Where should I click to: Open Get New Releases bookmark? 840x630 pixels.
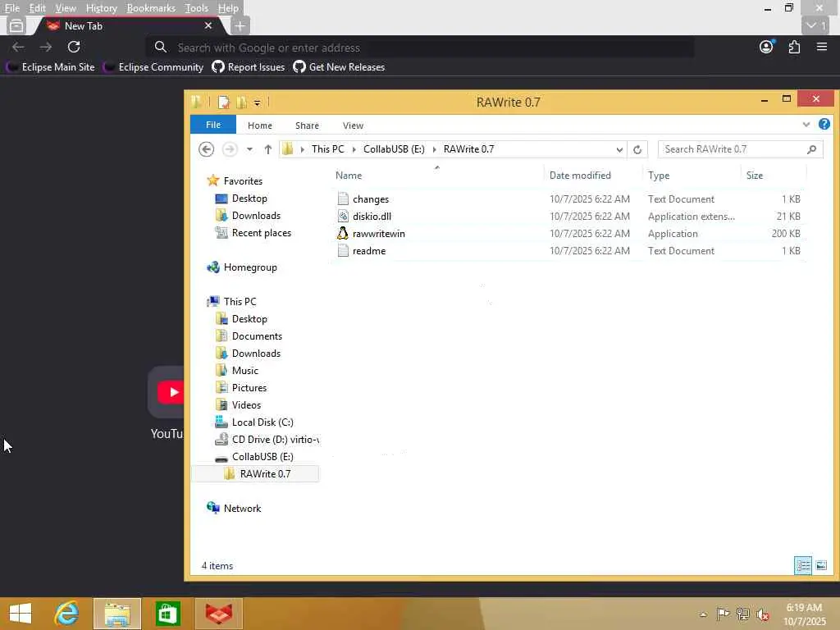coord(339,67)
